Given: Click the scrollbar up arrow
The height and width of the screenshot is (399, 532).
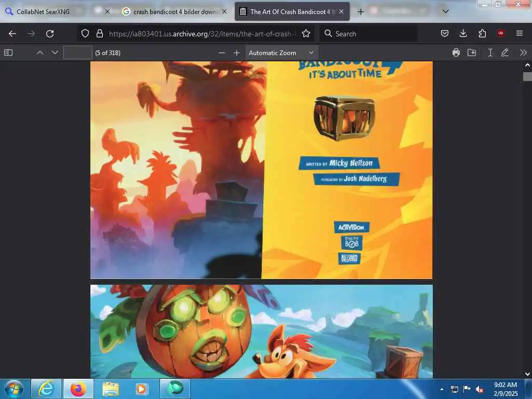Looking at the screenshot, I should click(527, 65).
